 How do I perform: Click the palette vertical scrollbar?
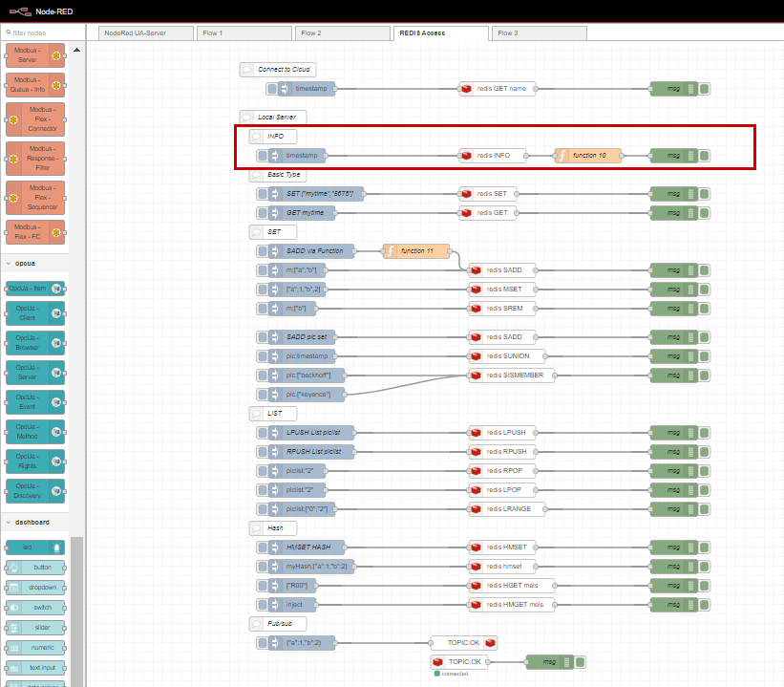76,611
